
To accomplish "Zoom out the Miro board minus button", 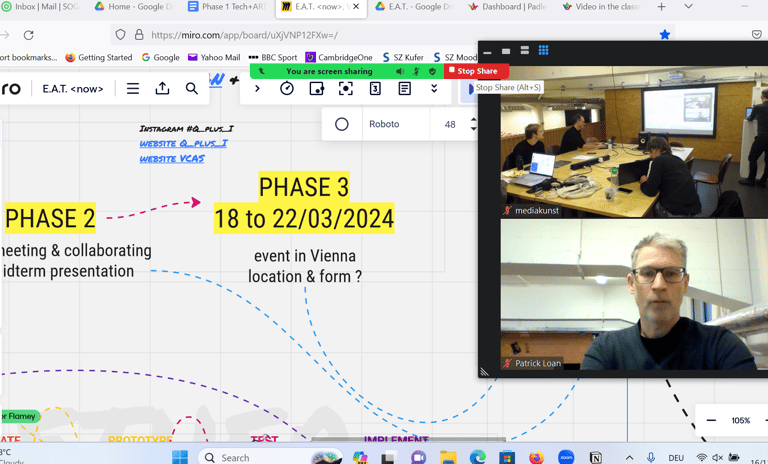I will pyautogui.click(x=711, y=420).
